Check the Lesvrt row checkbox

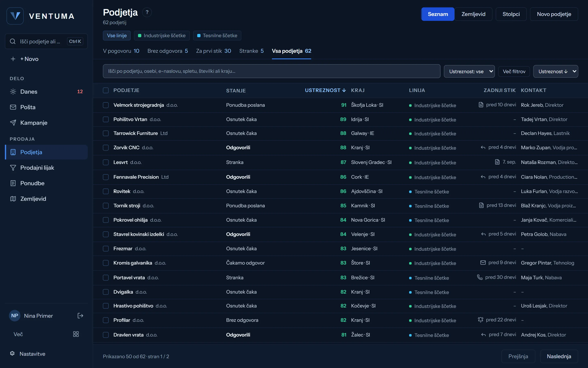106,162
